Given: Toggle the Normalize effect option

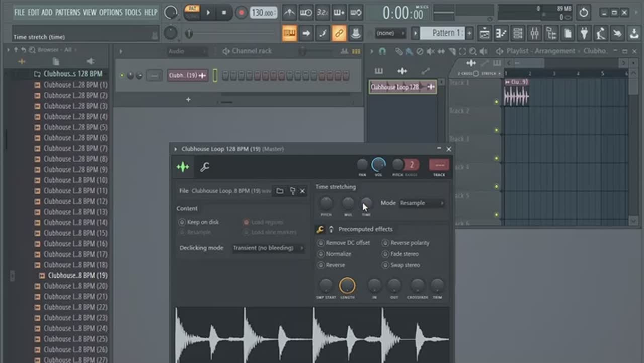Looking at the screenshot, I should [321, 254].
